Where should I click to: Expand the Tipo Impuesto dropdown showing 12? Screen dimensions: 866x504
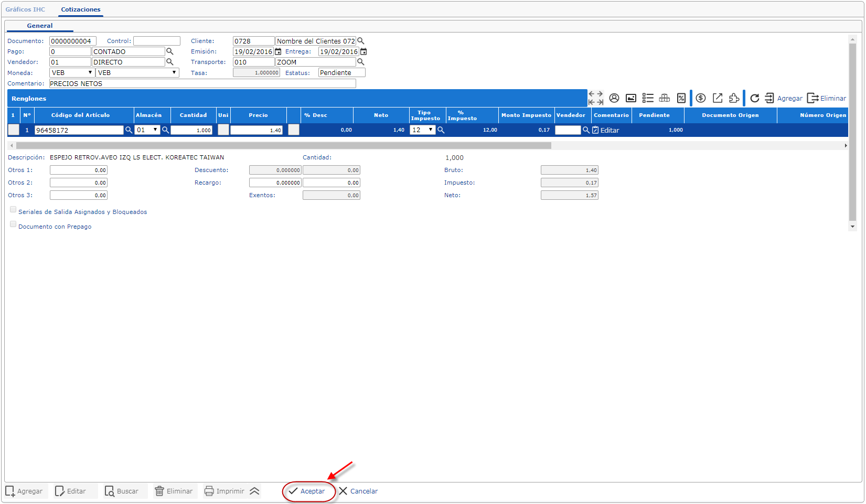[x=423, y=130]
